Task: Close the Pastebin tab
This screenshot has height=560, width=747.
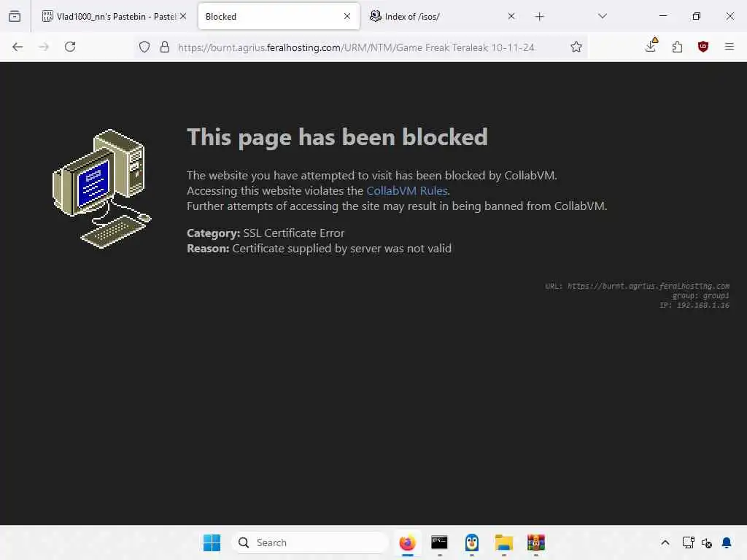Action: 183,16
